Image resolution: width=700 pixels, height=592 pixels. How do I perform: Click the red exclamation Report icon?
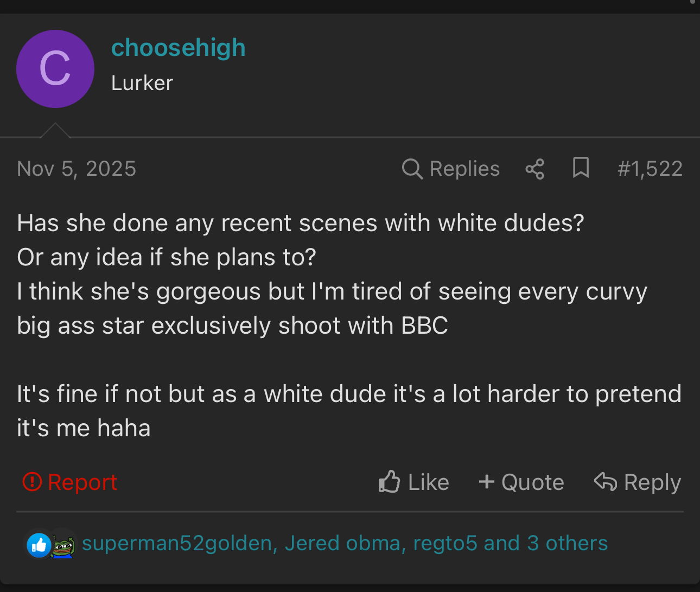[32, 482]
